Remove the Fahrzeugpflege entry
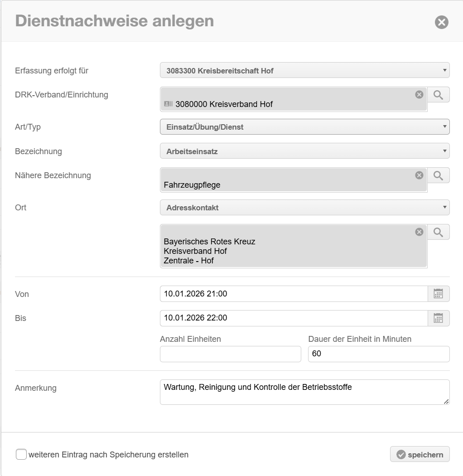This screenshot has width=463, height=476. pyautogui.click(x=419, y=175)
